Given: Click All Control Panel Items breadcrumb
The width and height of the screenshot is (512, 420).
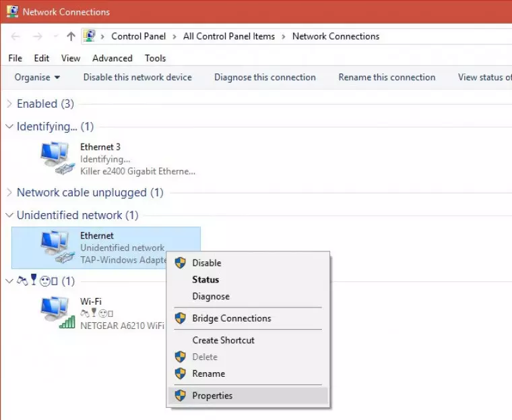Looking at the screenshot, I should (x=229, y=36).
